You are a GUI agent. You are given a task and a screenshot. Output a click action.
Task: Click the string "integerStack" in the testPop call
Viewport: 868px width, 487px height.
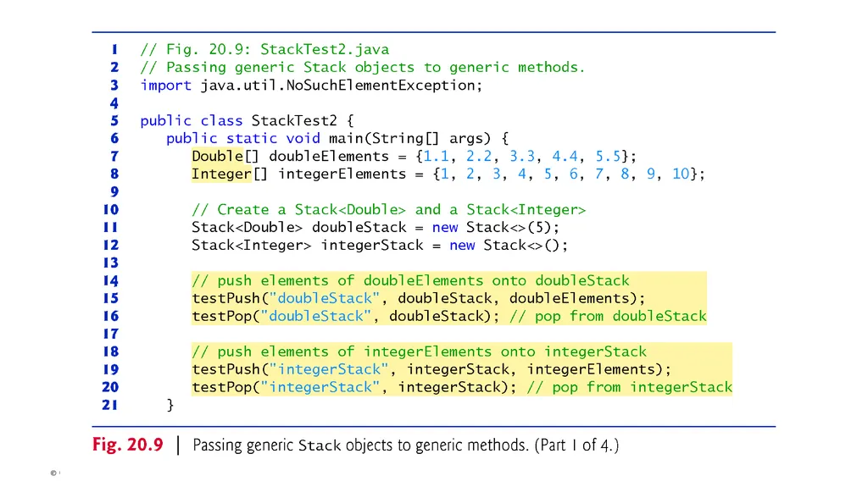tap(320, 387)
